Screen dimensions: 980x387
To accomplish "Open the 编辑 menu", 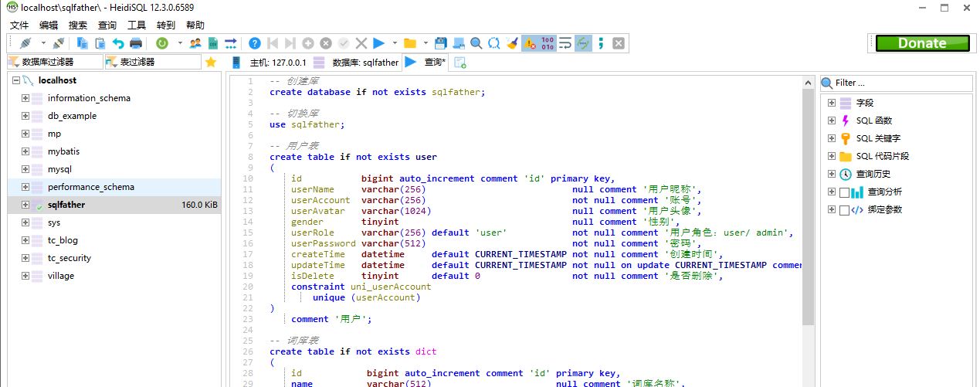I will [49, 25].
